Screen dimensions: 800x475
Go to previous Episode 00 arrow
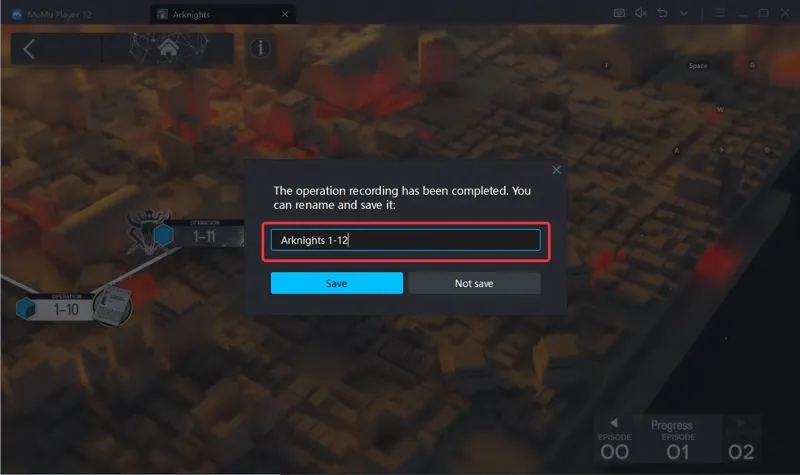click(x=614, y=423)
